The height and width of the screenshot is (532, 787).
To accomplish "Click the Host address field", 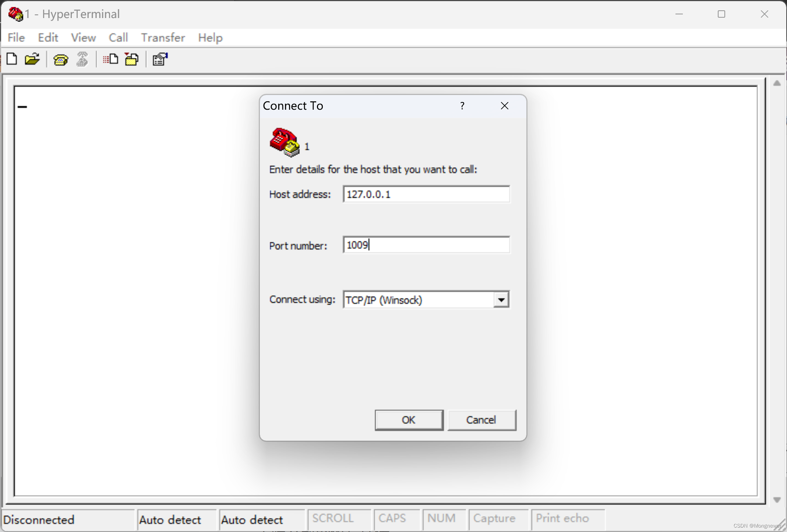I will click(426, 194).
